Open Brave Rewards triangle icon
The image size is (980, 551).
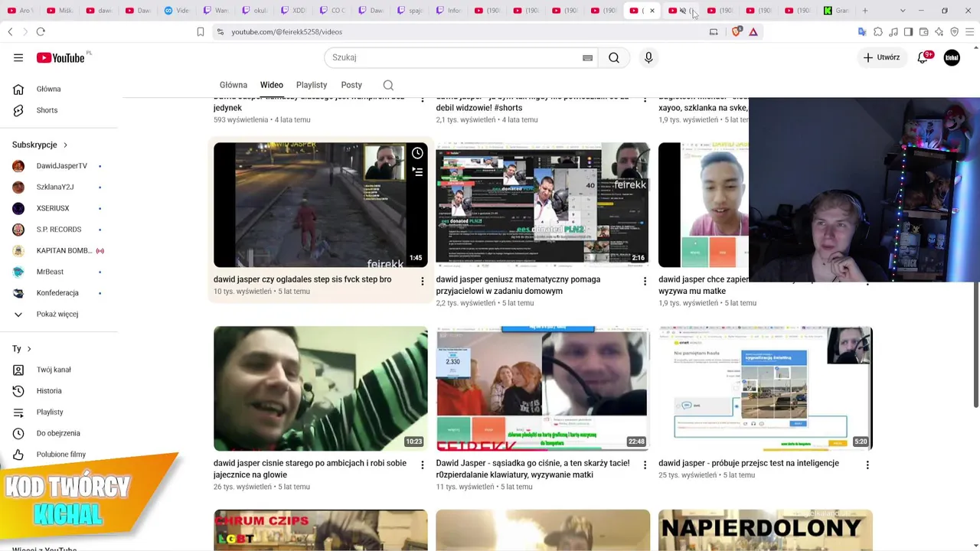click(x=753, y=31)
